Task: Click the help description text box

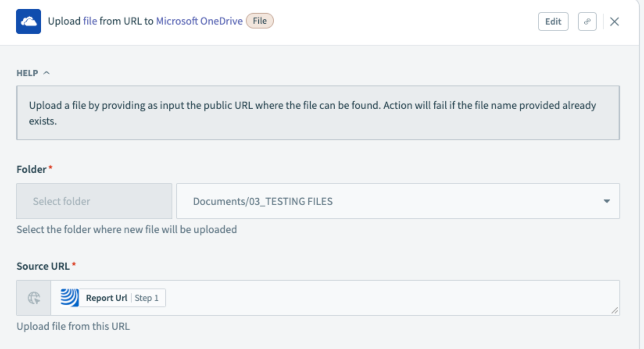Action: (318, 113)
